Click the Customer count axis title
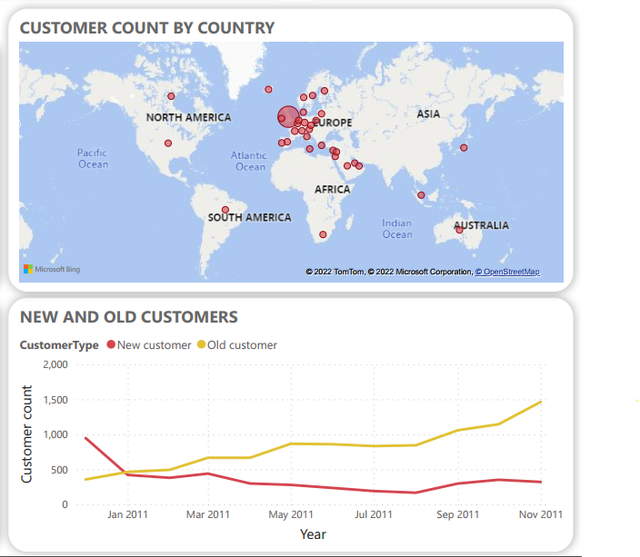 (27, 434)
